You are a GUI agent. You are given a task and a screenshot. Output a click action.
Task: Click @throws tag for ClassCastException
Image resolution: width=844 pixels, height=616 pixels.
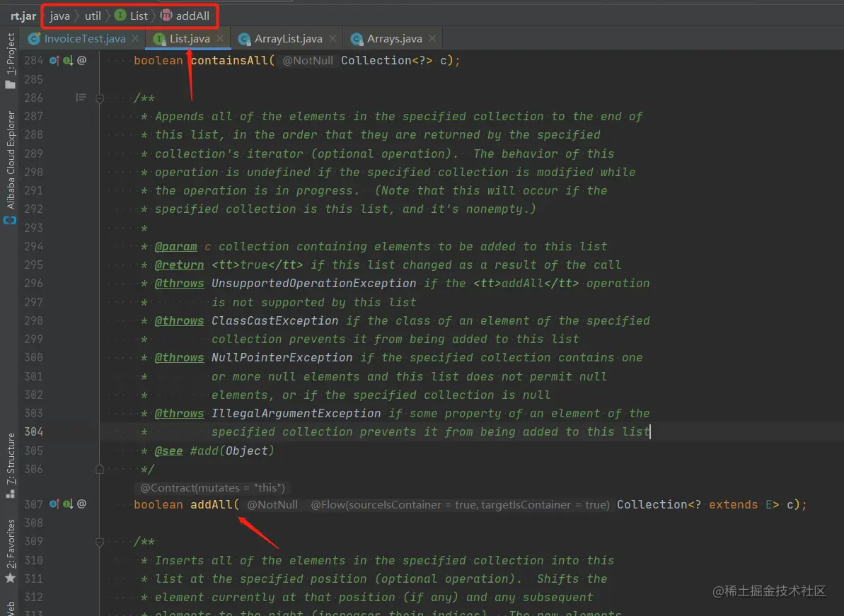pos(179,320)
